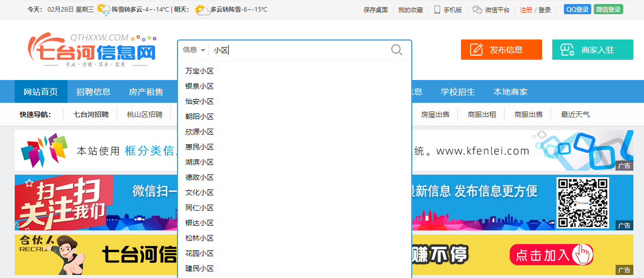This screenshot has width=644, height=278.
Task: Open the 招聘信息 navigation tab
Action: point(93,92)
